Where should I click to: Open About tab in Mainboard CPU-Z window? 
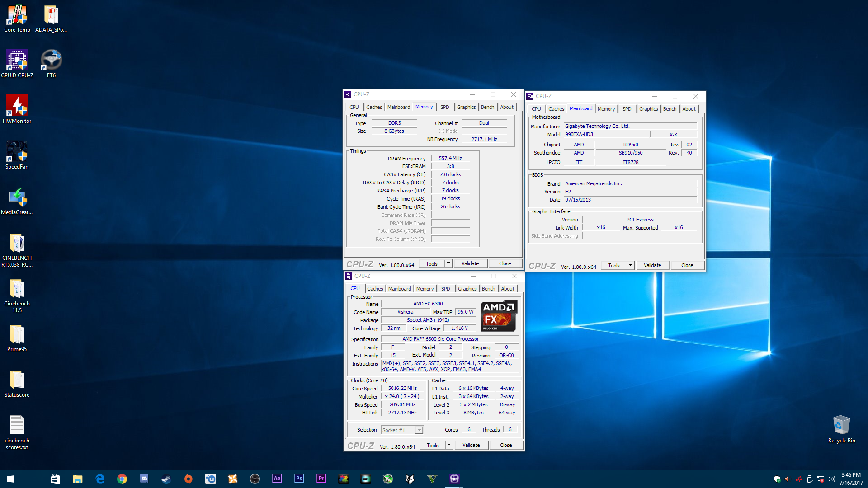689,109
